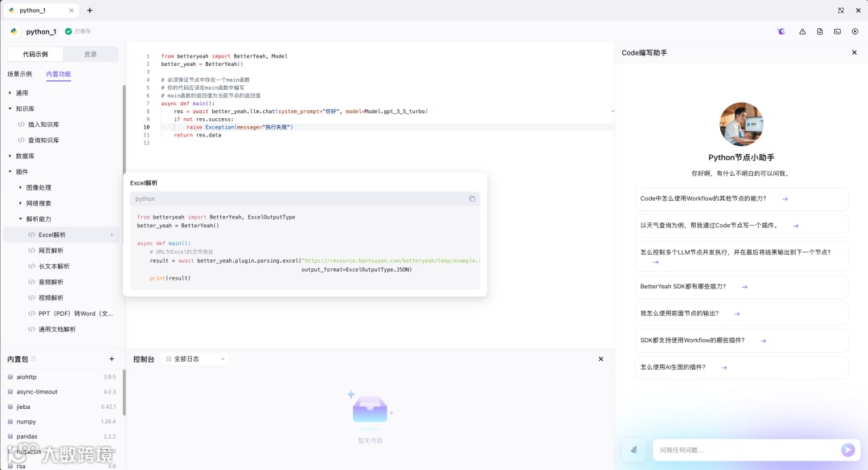This screenshot has height=470, width=868.
Task: Exit fullscreen with collapse icon
Action: tap(841, 10)
